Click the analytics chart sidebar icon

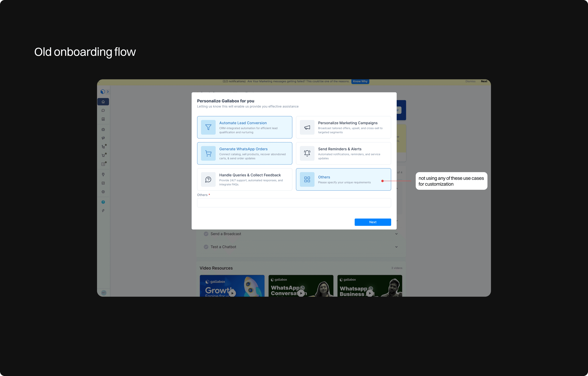pos(103,183)
